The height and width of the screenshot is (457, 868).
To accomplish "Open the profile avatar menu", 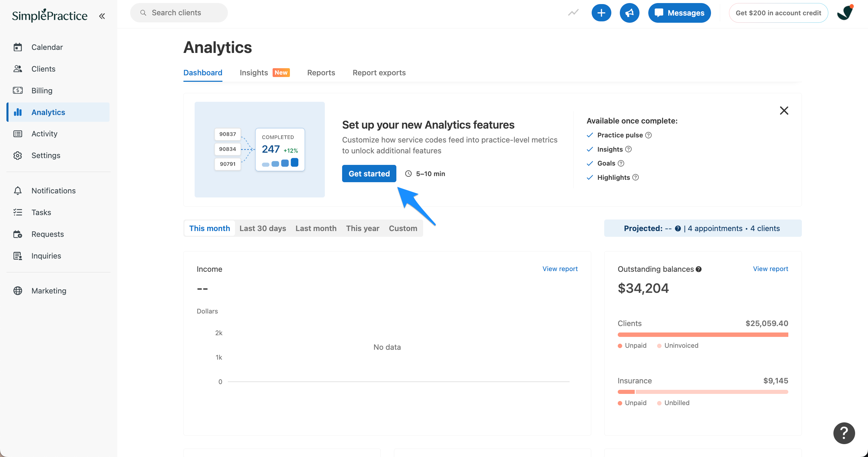I will (845, 13).
